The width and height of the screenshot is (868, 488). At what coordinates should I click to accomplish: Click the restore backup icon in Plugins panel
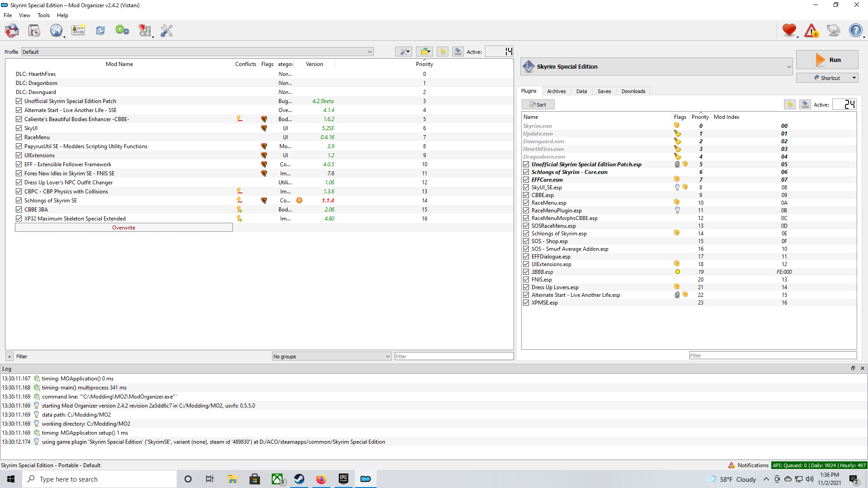[790, 104]
